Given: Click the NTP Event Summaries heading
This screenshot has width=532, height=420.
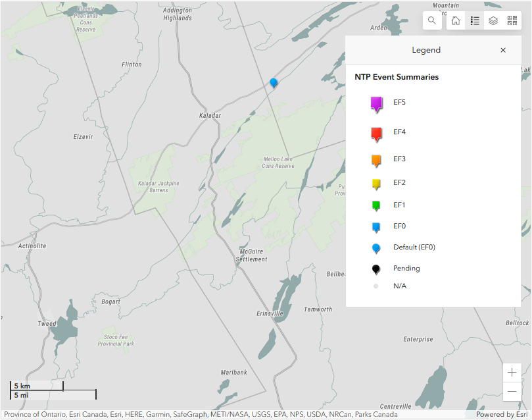Looking at the screenshot, I should pos(397,77).
